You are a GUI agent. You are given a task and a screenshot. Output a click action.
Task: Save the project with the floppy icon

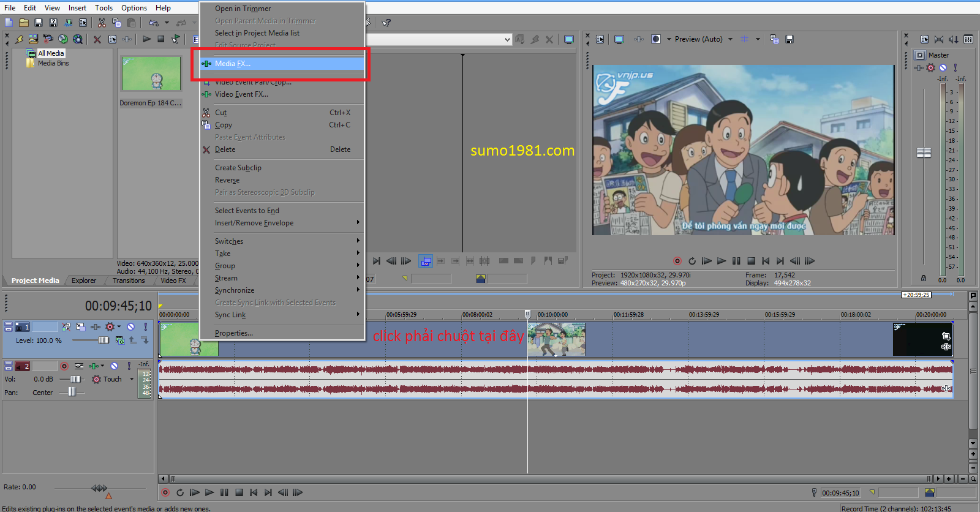tap(38, 23)
